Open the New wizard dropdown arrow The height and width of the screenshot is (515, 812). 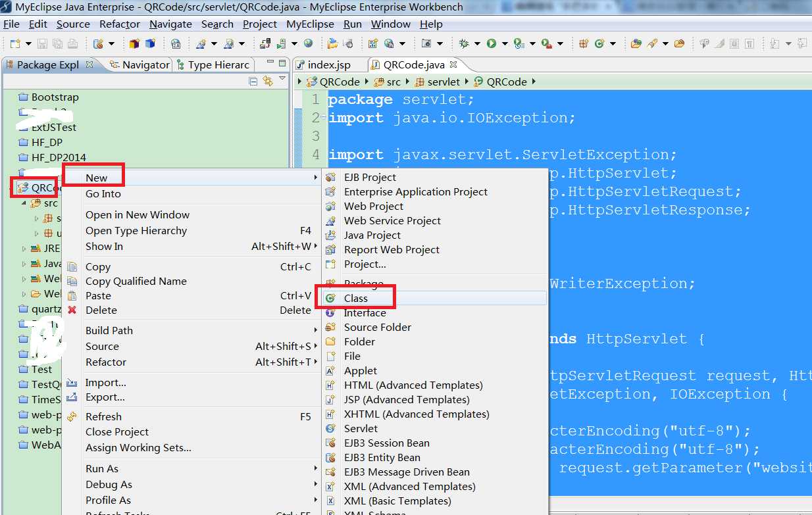click(x=27, y=44)
